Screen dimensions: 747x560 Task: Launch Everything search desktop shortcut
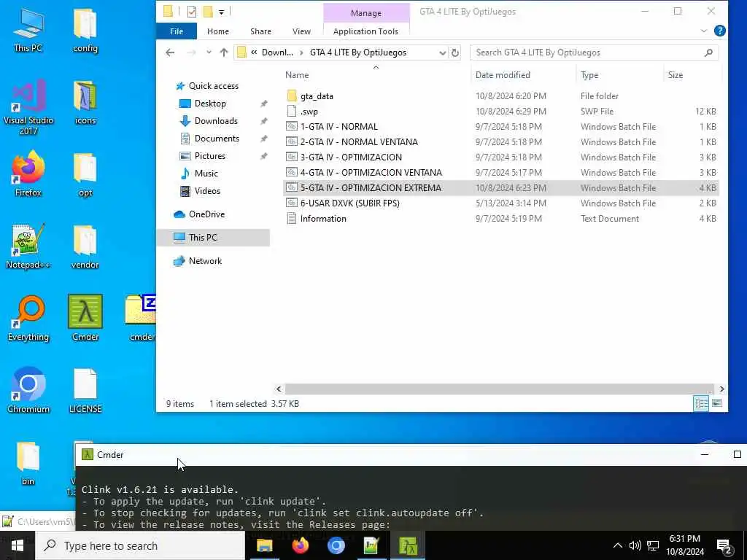28,319
